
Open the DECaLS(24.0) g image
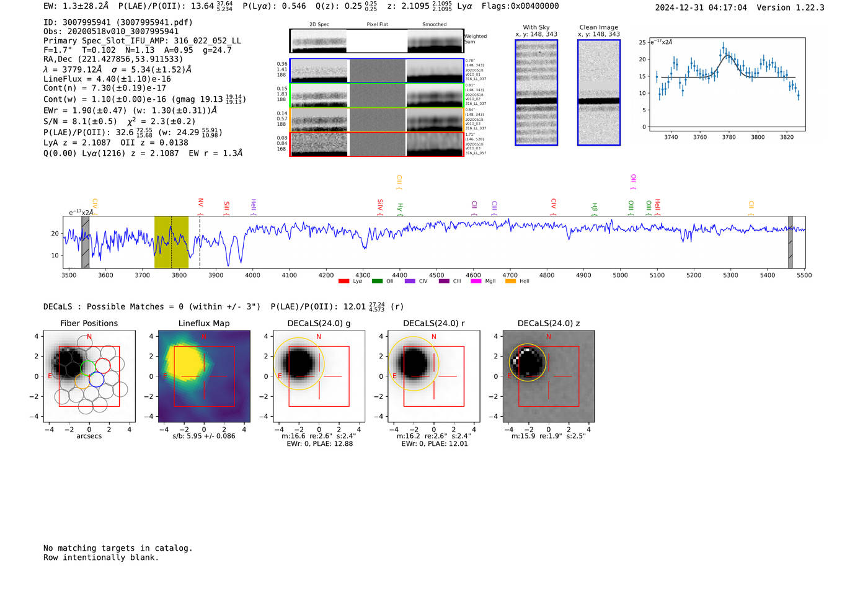click(319, 376)
